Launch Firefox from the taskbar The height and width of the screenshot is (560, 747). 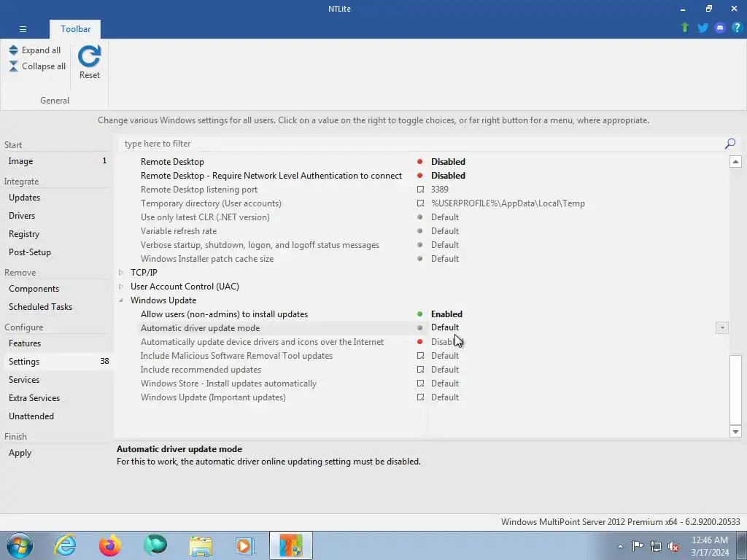(110, 545)
